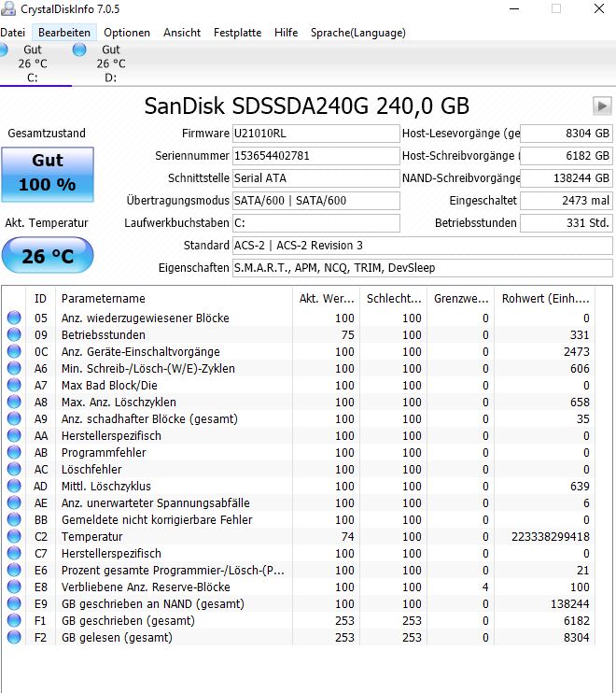
Task: Click status icon of Betriebsstunden row 09
Action: point(14,334)
